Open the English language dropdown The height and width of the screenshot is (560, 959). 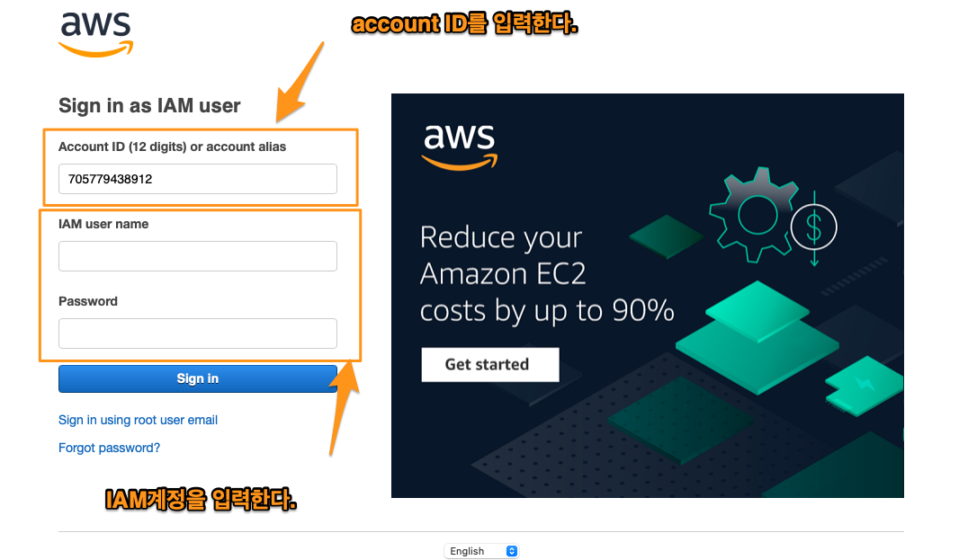(x=481, y=551)
